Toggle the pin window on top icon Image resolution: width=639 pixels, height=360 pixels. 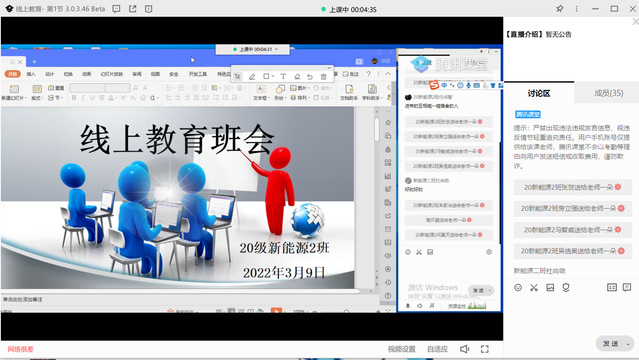[560, 9]
